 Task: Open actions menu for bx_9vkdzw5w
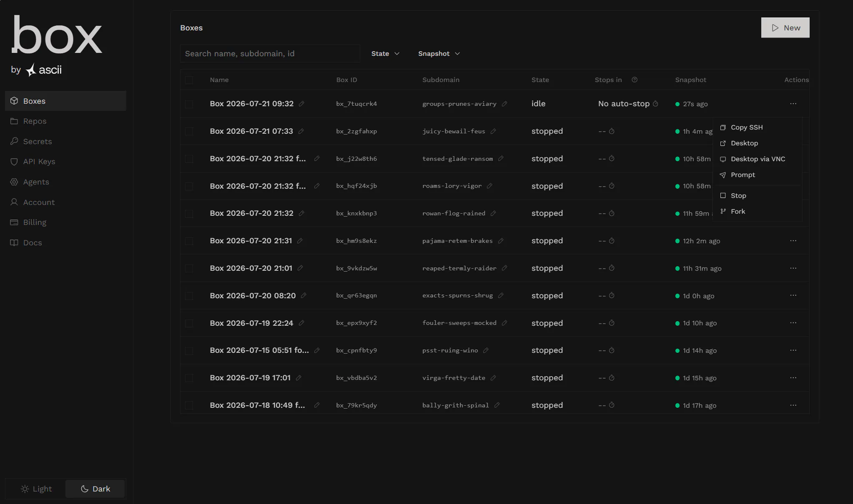(793, 268)
